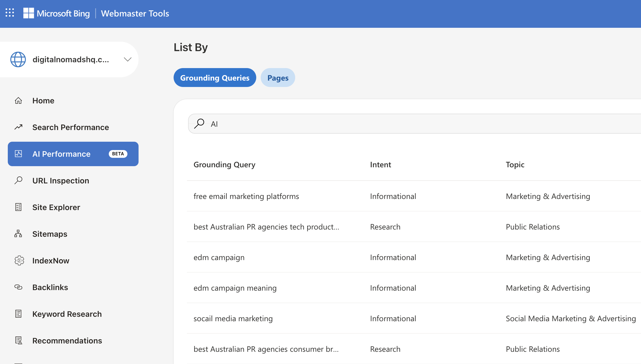Screen dimensions: 641x364
Task: Select 'socail media marketing' query
Action: [x=233, y=318]
